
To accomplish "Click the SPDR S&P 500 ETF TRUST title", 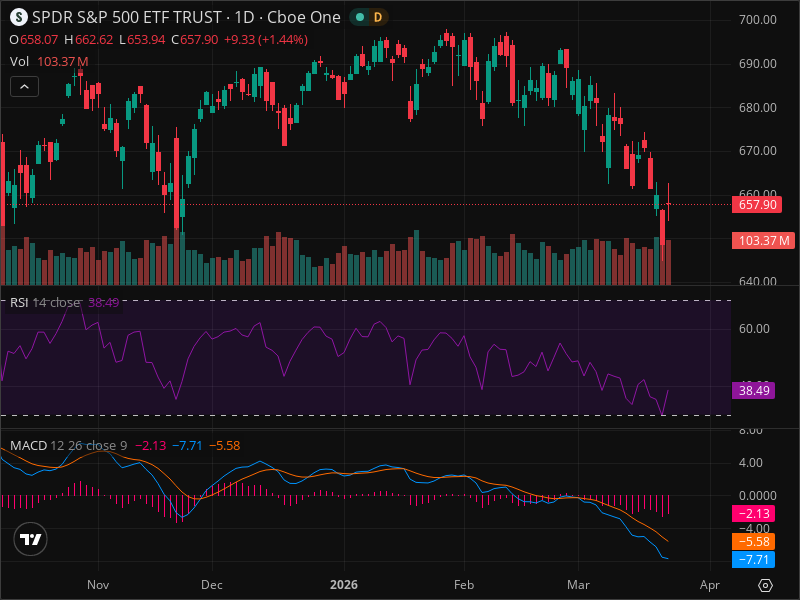I will 127,17.
